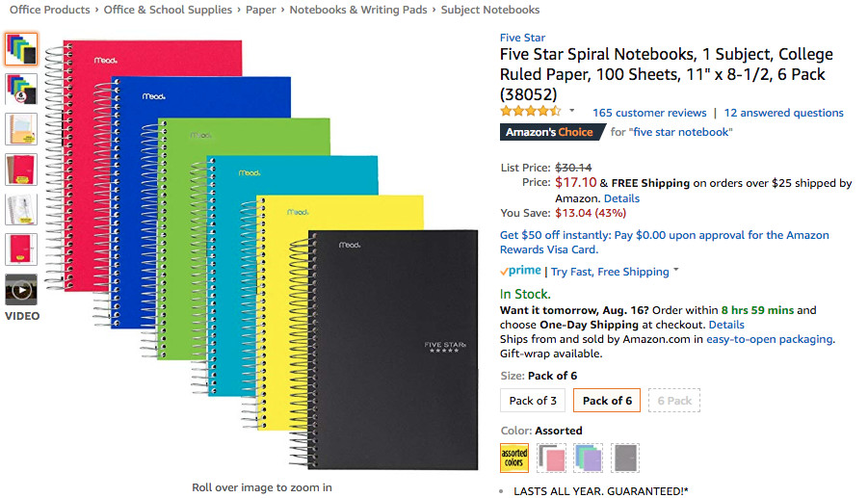
Task: Expand the star rating dropdown arrow
Action: [572, 112]
